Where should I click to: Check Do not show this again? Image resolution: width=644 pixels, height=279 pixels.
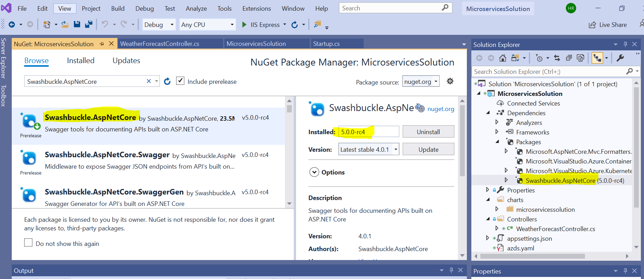(28, 242)
